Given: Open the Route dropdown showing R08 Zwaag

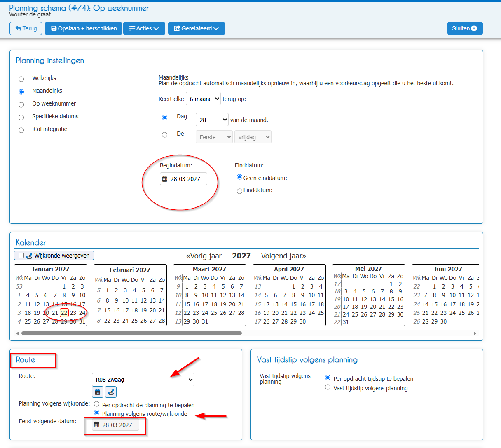Looking at the screenshot, I should pos(143,380).
